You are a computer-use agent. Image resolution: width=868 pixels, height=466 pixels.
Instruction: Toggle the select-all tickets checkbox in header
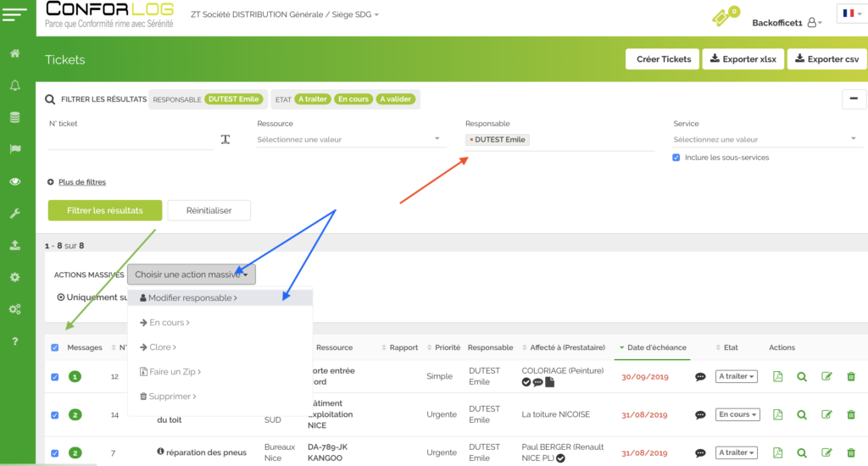click(55, 347)
